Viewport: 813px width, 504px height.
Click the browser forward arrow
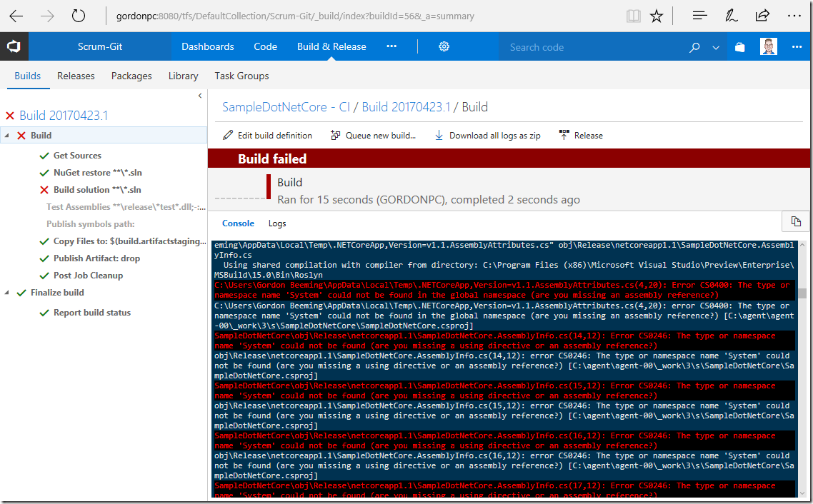47,16
